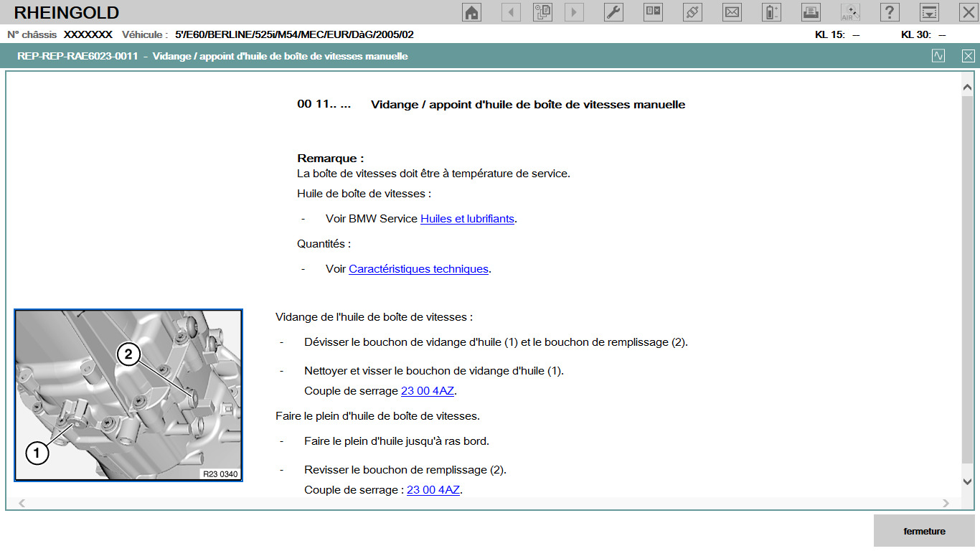
Task: Click the vertical scrollbar down arrow
Action: pyautogui.click(x=967, y=481)
